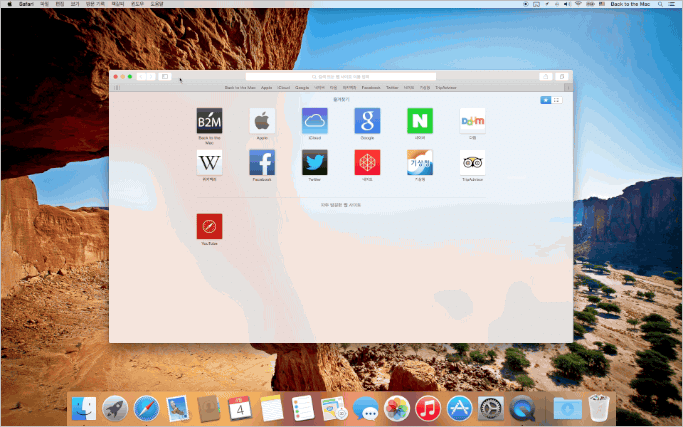Open Launchpad rocket in the Dock
Screen dimensions: 683x427
115,408
